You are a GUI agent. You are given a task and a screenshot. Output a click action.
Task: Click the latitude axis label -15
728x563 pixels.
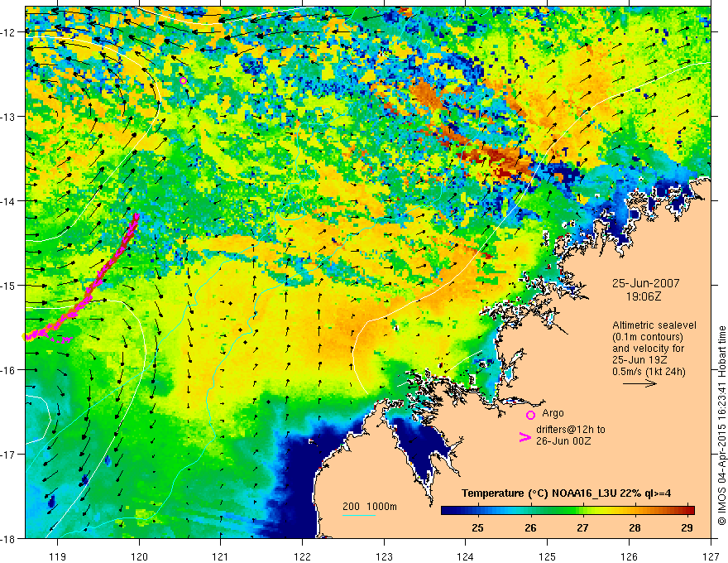(9, 285)
